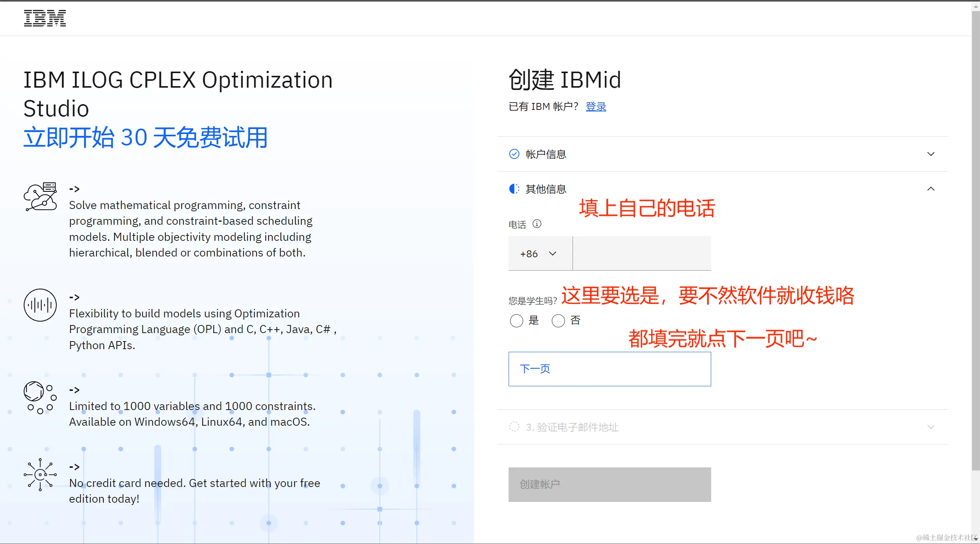Click the free edition network icon

point(40,475)
